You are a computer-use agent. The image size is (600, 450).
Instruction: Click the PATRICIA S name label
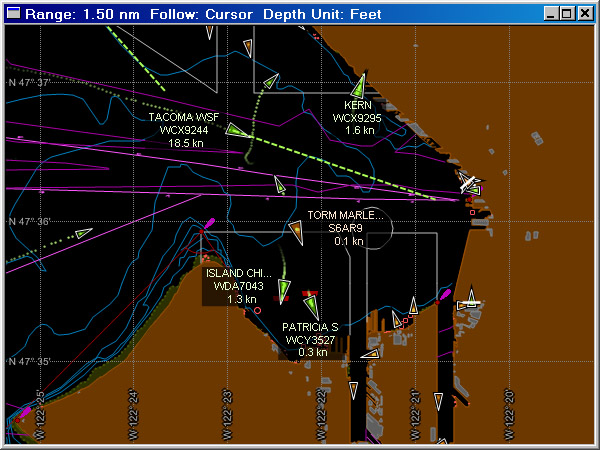coord(310,328)
